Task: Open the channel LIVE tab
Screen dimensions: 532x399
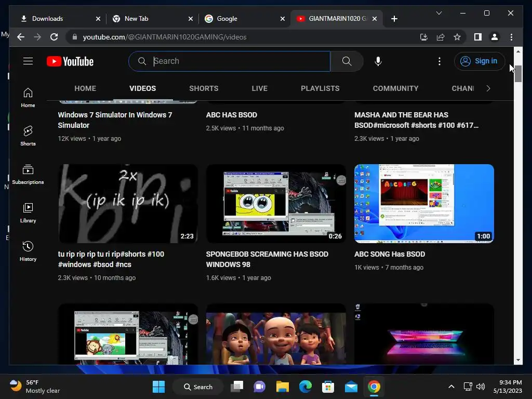Action: click(260, 88)
